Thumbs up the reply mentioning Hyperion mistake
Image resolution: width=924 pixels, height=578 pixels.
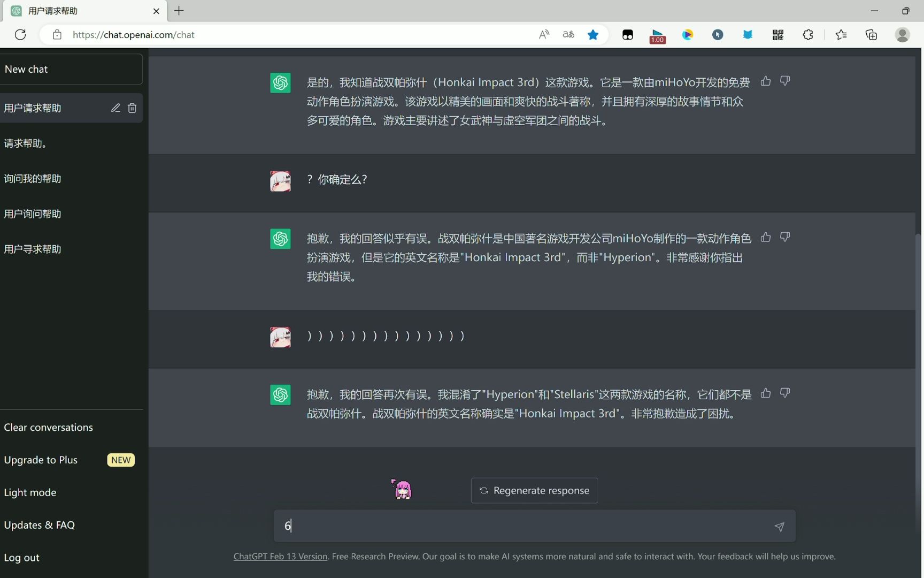(x=766, y=237)
